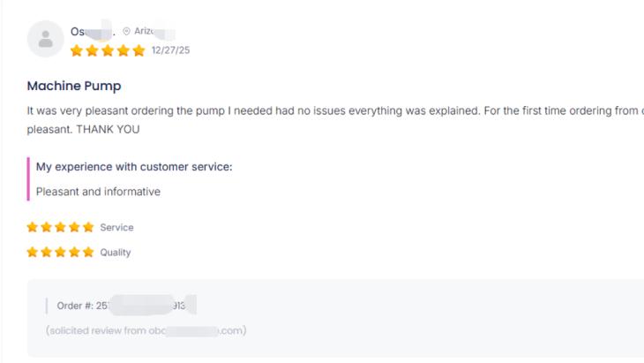Click the first star in the Service rating
Image resolution: width=644 pixels, height=363 pixels.
[x=33, y=227]
